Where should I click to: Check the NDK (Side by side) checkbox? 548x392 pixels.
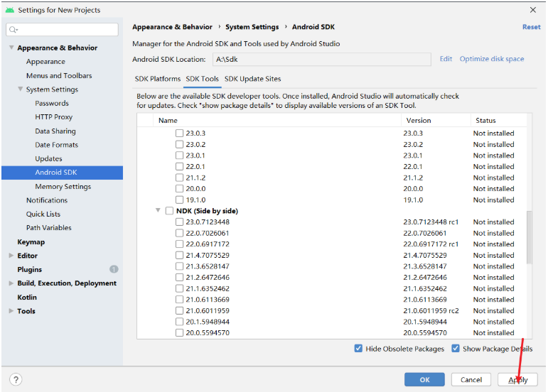(x=169, y=211)
